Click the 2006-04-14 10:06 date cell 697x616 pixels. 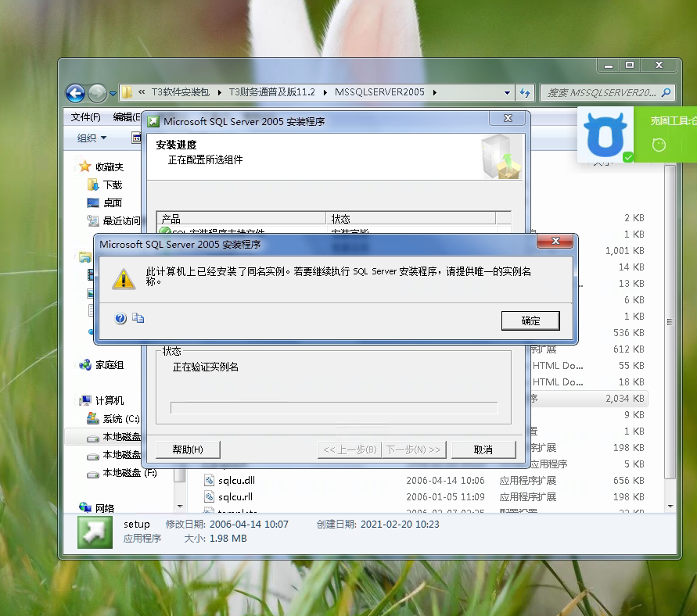[445, 481]
